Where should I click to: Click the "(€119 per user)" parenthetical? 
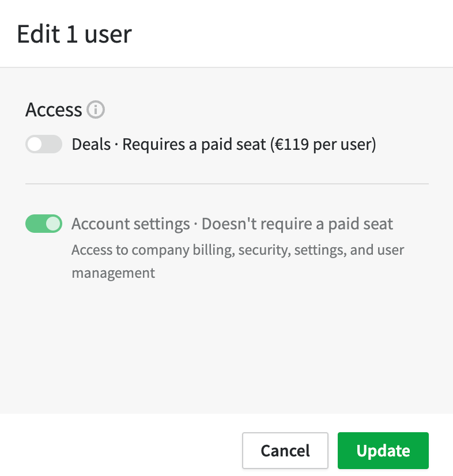tap(323, 145)
